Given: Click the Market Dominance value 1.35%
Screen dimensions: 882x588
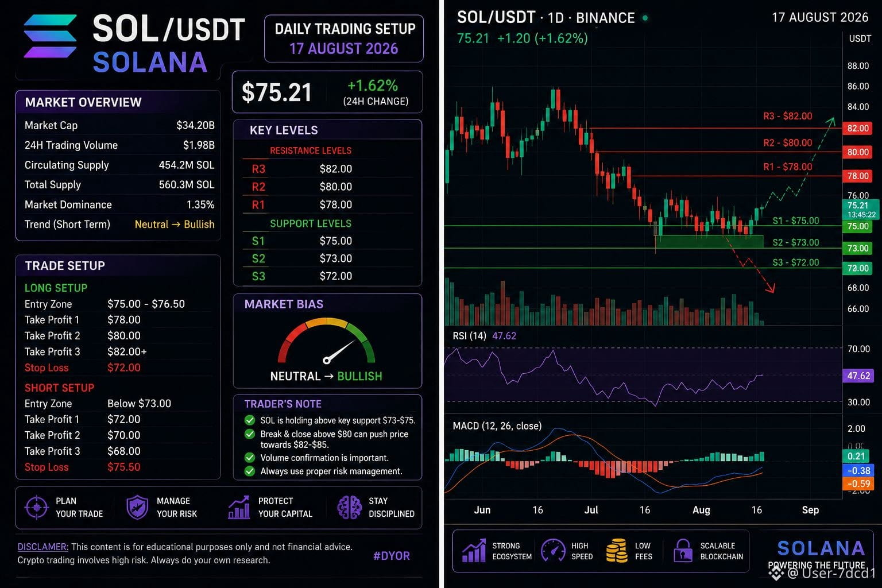Looking at the screenshot, I should (200, 204).
